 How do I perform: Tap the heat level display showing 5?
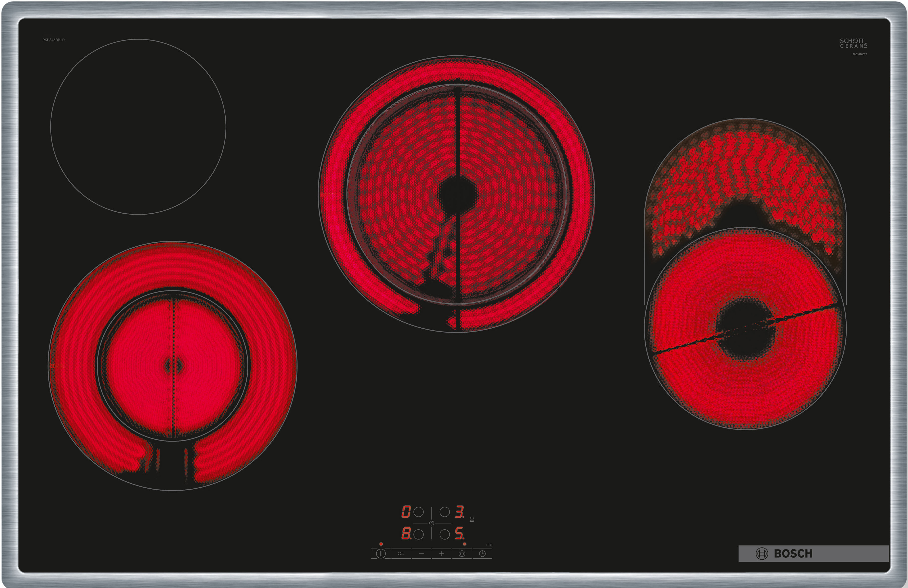pyautogui.click(x=459, y=533)
